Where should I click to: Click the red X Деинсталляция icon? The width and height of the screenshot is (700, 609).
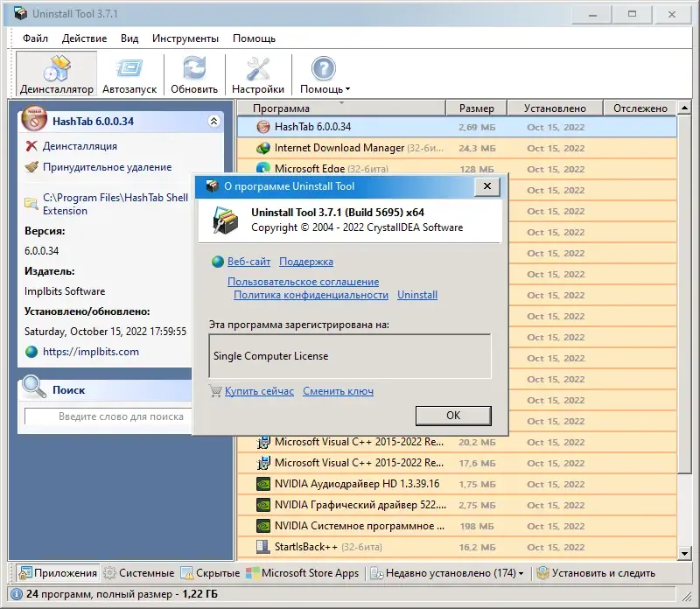(x=31, y=146)
